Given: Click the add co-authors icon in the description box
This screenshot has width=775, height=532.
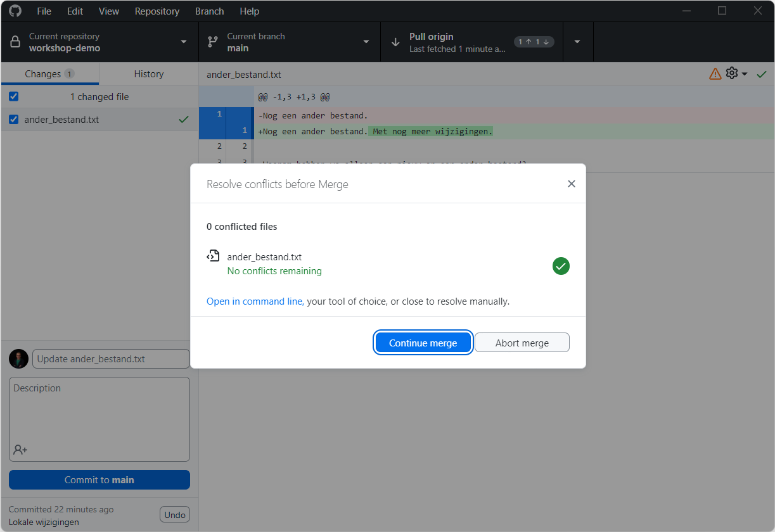Looking at the screenshot, I should [x=20, y=450].
